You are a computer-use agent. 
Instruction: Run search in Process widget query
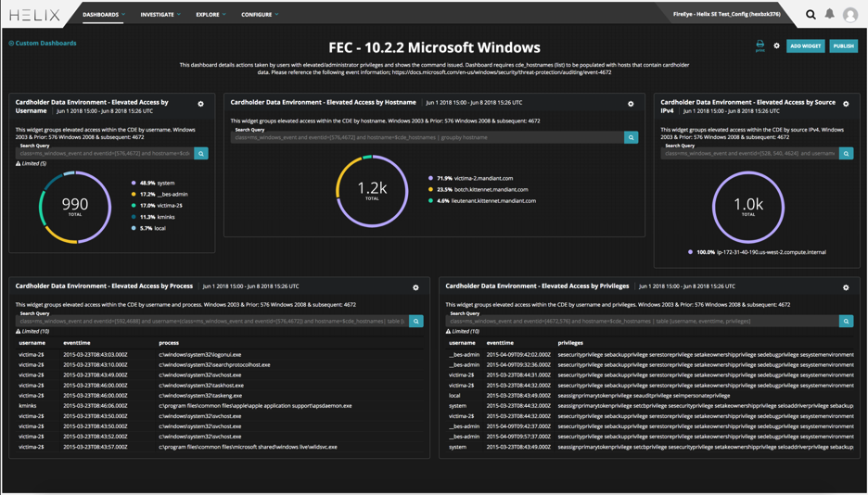point(416,321)
